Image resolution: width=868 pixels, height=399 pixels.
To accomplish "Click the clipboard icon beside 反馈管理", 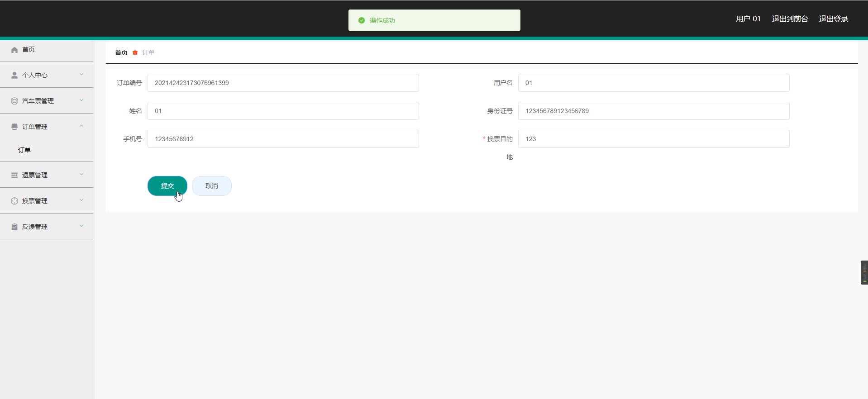I will (14, 227).
